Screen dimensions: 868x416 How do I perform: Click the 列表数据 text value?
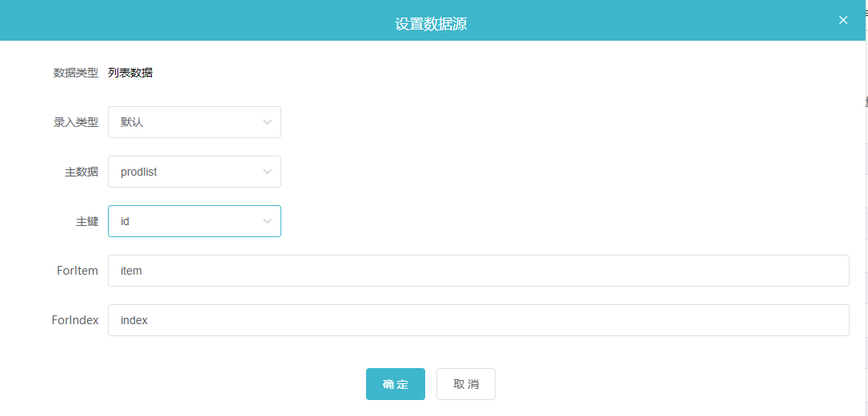[130, 73]
